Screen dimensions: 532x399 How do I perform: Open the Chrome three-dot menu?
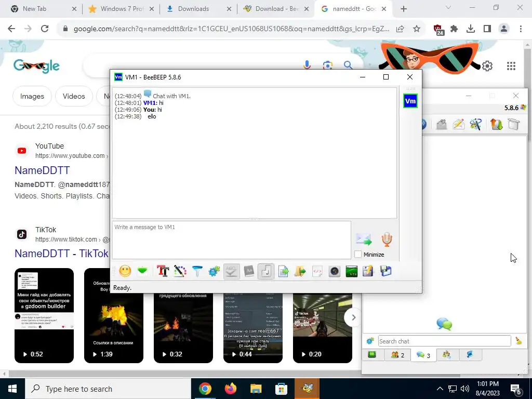(x=521, y=29)
